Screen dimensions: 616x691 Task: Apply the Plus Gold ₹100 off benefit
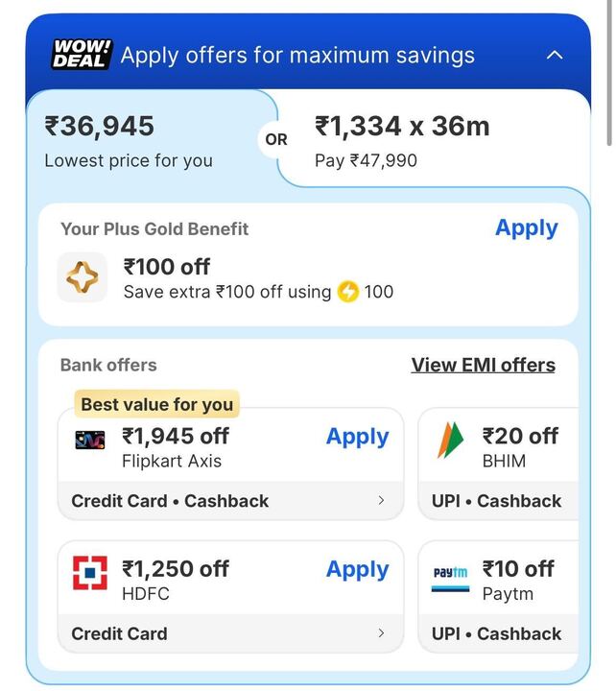[526, 228]
